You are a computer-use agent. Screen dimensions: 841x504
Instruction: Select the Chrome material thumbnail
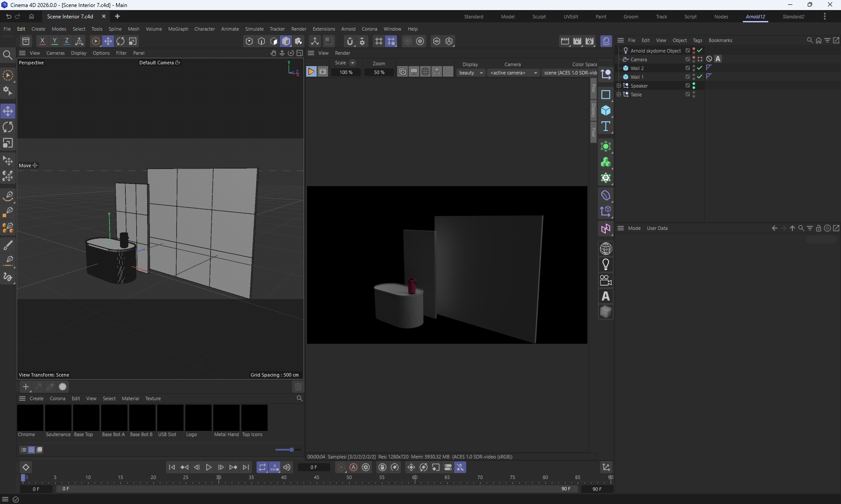30,418
